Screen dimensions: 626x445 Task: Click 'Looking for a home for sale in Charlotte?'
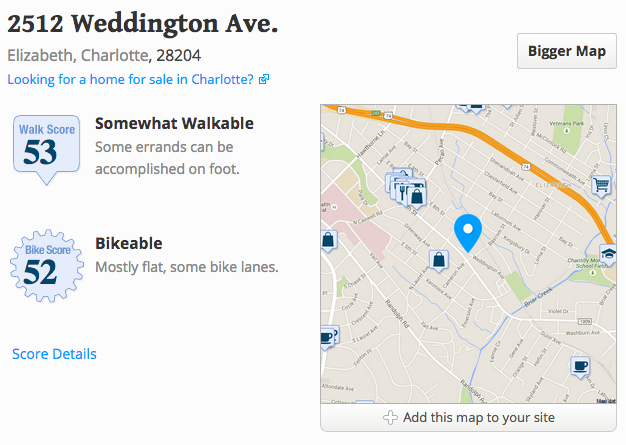(x=131, y=79)
